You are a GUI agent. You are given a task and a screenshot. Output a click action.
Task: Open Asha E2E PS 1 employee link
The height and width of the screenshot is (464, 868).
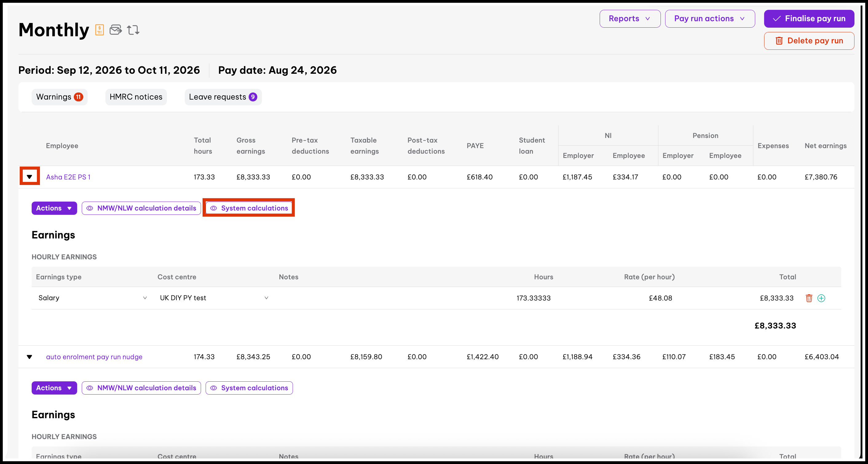[x=68, y=177]
